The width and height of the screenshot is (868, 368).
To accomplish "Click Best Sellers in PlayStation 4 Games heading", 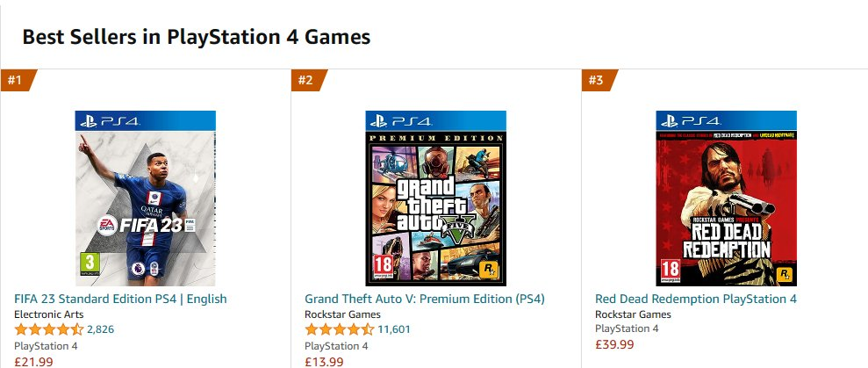I will 196,37.
